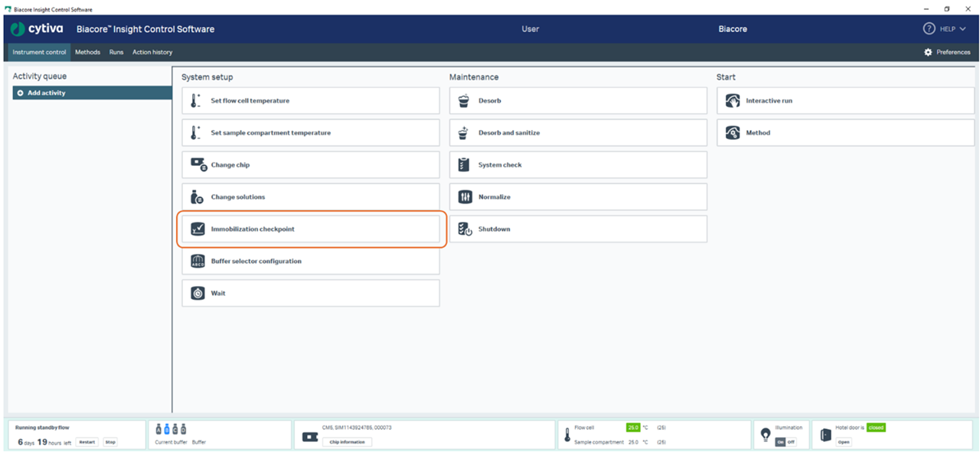Viewport: 980px width, 452px height.
Task: Click the Method start icon
Action: [733, 132]
